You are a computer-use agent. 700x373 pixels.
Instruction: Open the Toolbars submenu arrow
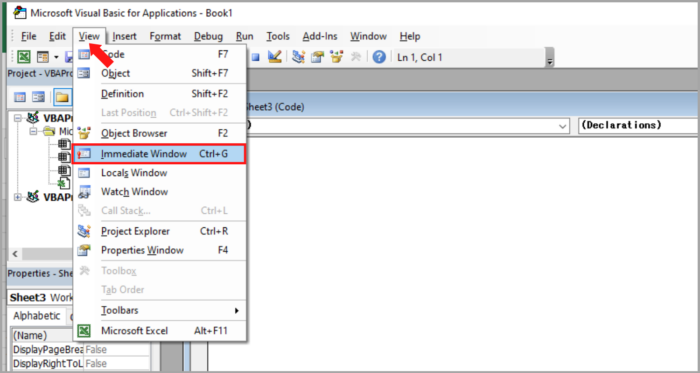pyautogui.click(x=237, y=310)
